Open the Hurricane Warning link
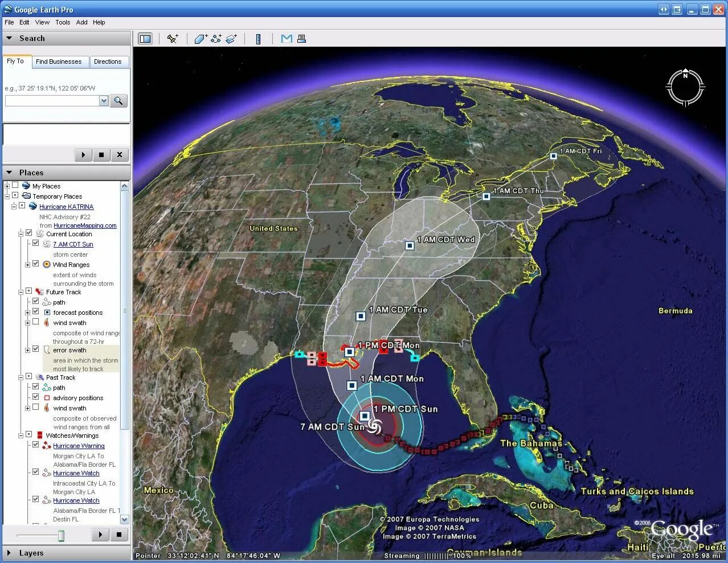Image resolution: width=728 pixels, height=563 pixels. coord(79,446)
